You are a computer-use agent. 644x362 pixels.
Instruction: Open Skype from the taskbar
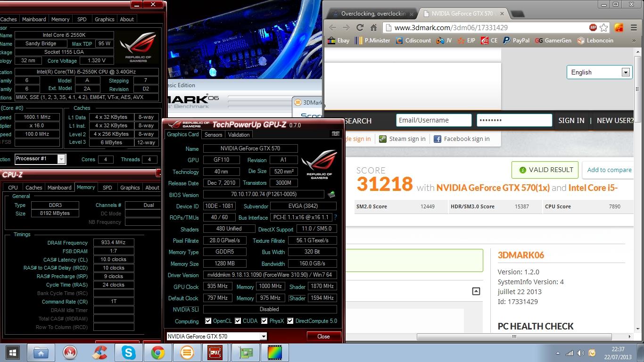pos(128,353)
